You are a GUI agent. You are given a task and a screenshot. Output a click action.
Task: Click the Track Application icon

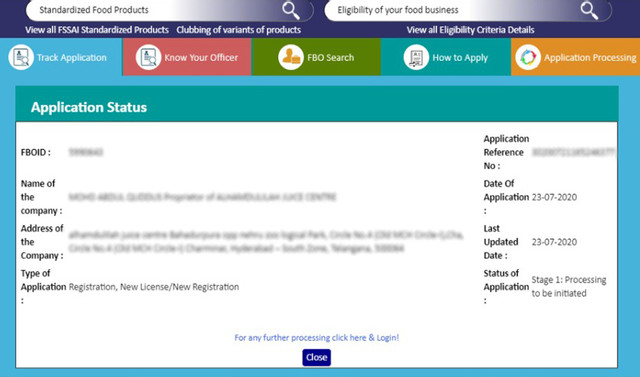tap(21, 57)
